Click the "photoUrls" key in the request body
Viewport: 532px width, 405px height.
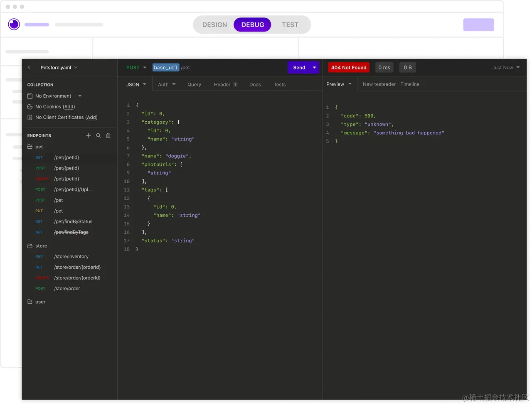click(x=158, y=164)
